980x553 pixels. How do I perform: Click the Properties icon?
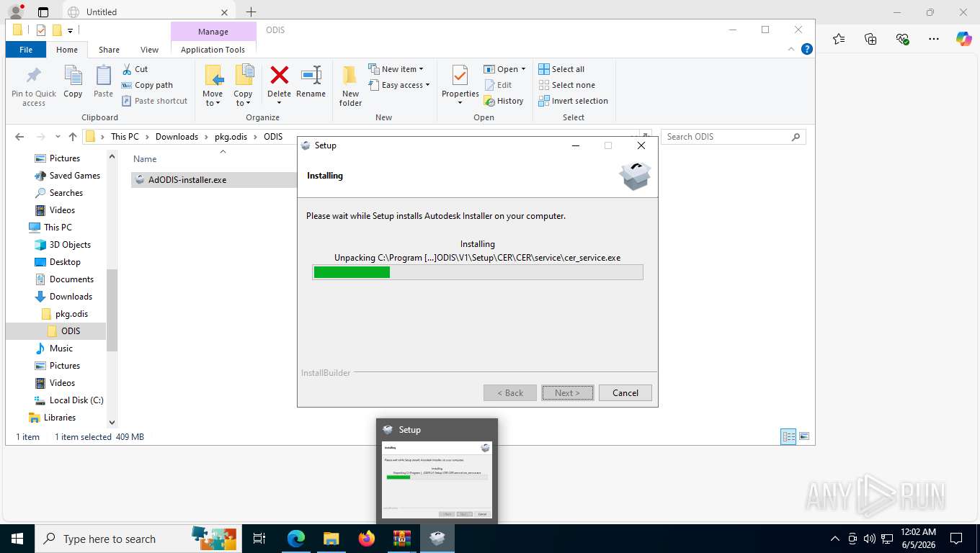[460, 76]
